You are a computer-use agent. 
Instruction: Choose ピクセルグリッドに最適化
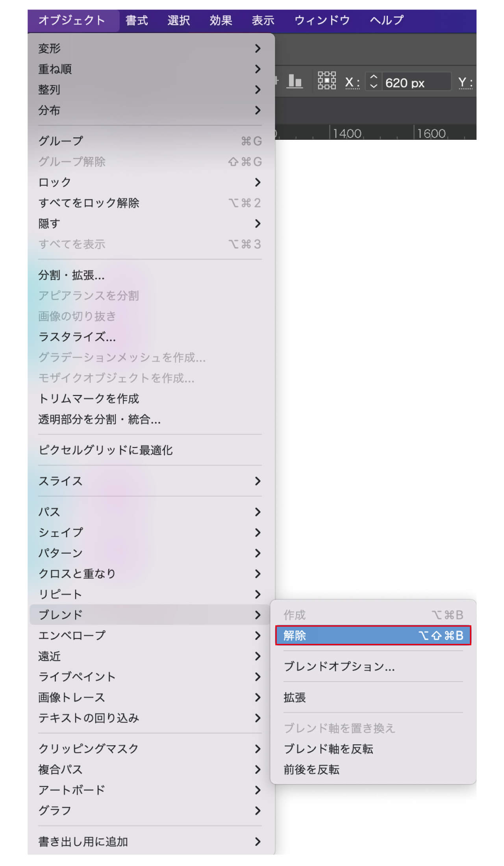pyautogui.click(x=150, y=450)
